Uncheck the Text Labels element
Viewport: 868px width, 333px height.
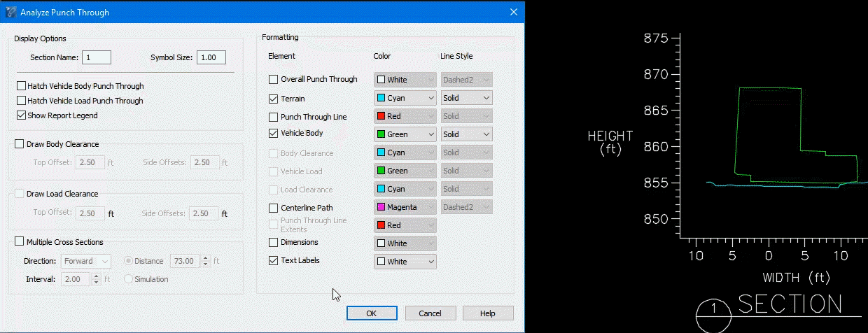pos(274,261)
